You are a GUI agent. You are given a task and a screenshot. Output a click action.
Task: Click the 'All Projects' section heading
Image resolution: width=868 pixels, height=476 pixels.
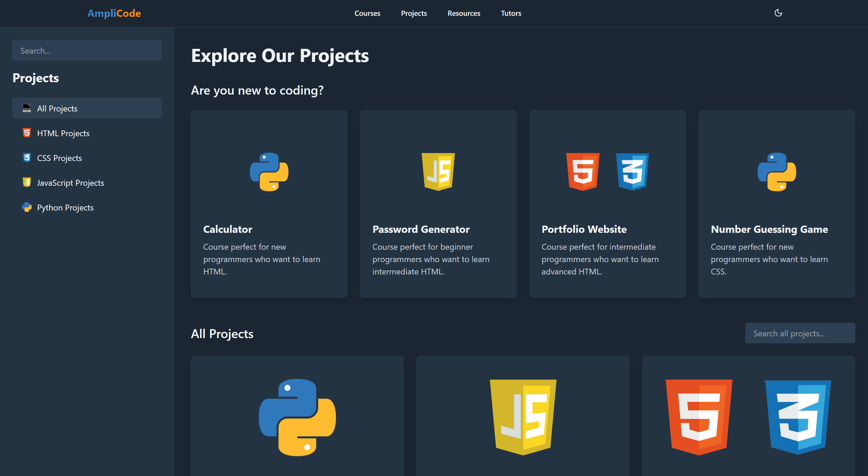pyautogui.click(x=222, y=334)
